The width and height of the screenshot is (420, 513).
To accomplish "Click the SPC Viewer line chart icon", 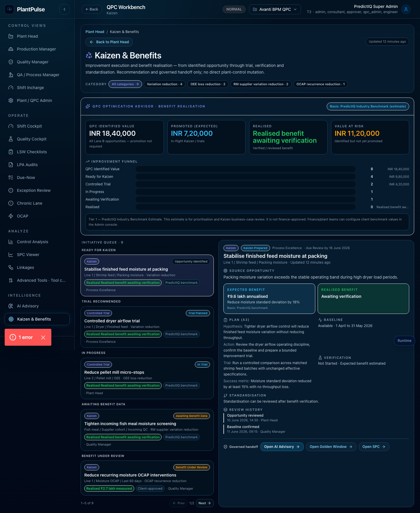I will 11,255.
